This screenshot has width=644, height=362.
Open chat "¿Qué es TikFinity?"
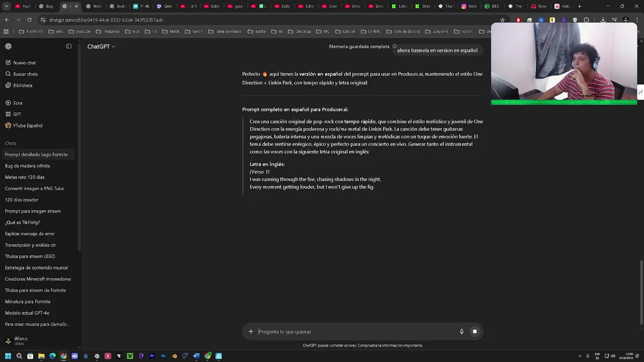pyautogui.click(x=38, y=222)
